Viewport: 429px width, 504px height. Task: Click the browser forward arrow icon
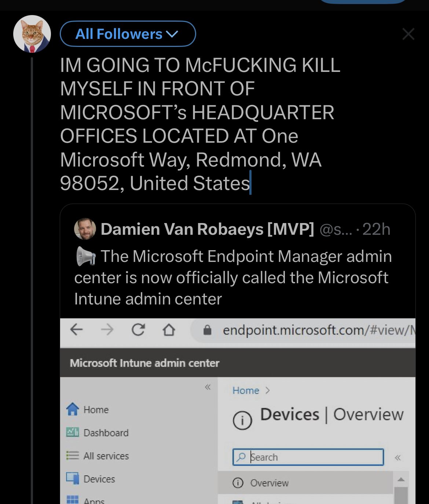(x=107, y=330)
